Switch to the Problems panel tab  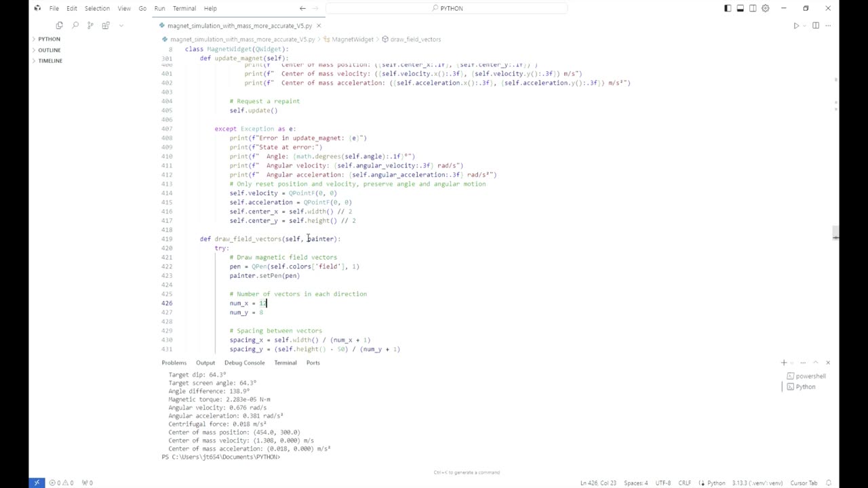coord(174,363)
